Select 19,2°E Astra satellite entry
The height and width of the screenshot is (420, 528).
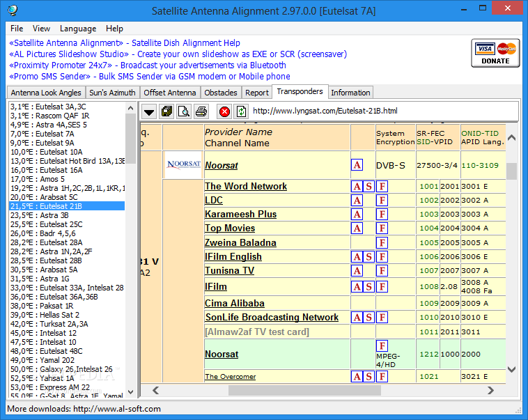pyautogui.click(x=67, y=188)
